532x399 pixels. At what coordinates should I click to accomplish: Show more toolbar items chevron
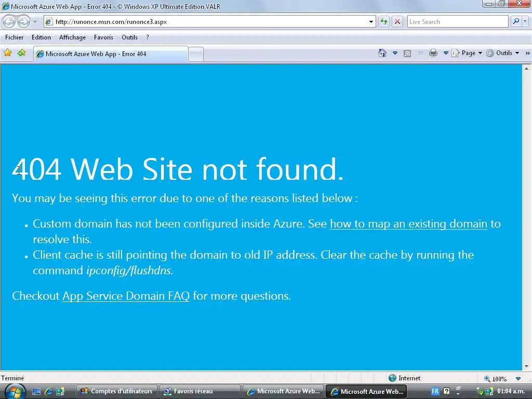coord(527,54)
